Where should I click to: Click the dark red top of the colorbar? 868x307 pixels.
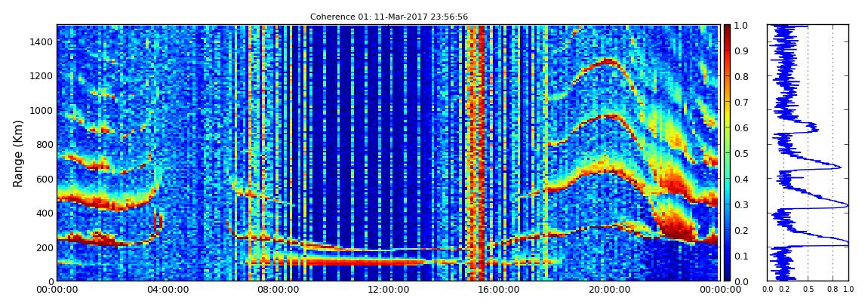tap(728, 29)
